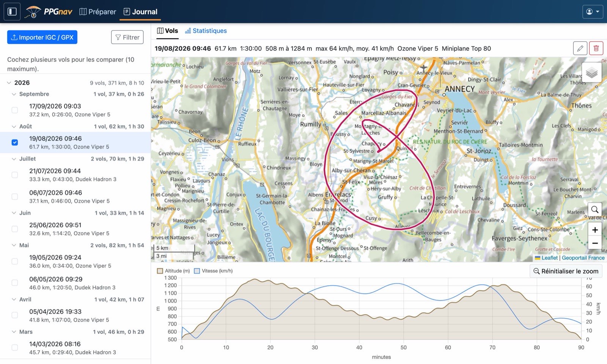This screenshot has width=607, height=364.
Task: Check the 21/07/2026 09:44 flight
Action: 15,175
